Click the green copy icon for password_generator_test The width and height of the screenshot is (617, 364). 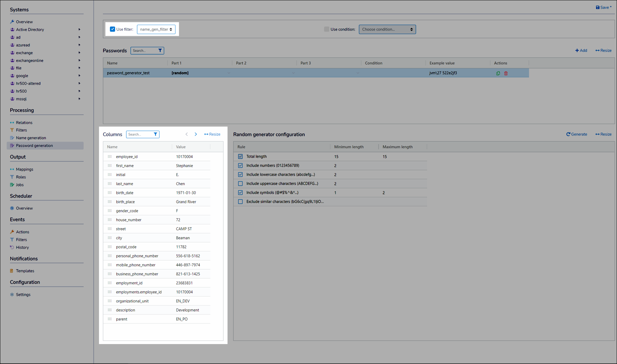498,73
